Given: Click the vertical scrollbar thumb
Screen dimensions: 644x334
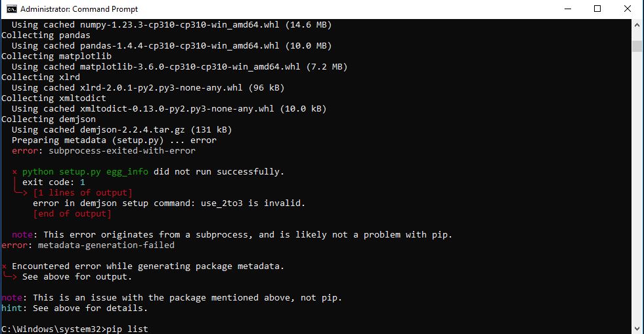Looking at the screenshot, I should pos(637,46).
